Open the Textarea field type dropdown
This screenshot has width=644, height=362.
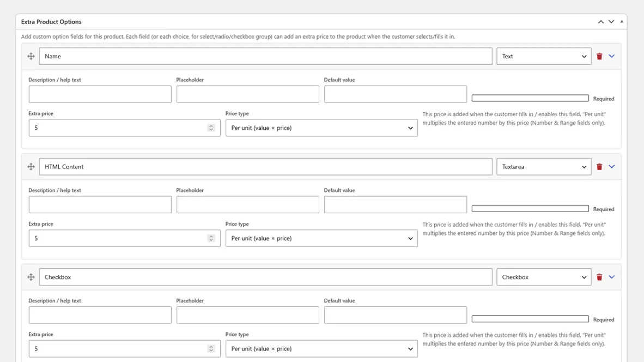(x=544, y=167)
